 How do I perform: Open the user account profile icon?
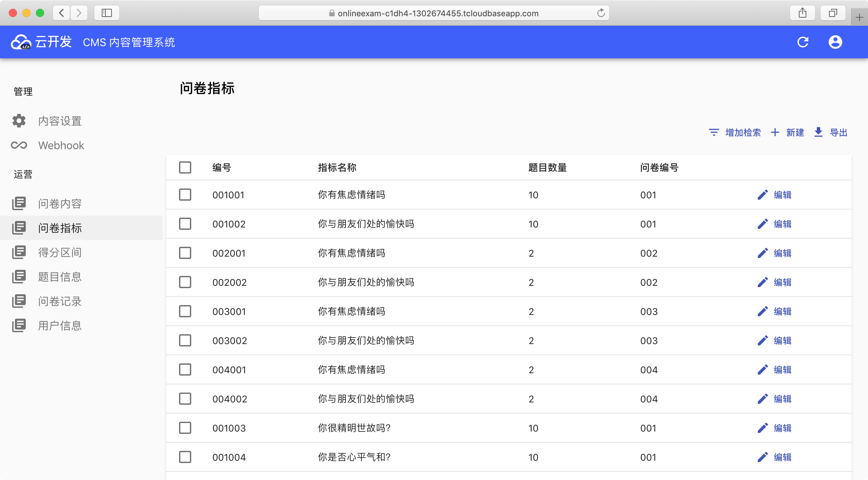coord(835,42)
